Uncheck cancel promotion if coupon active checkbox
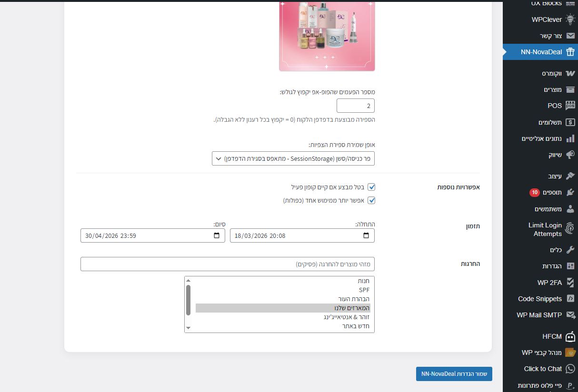The height and width of the screenshot is (392, 578). click(x=371, y=187)
